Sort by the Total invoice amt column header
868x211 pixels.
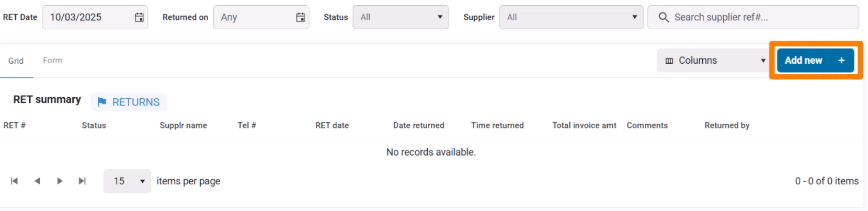click(584, 125)
